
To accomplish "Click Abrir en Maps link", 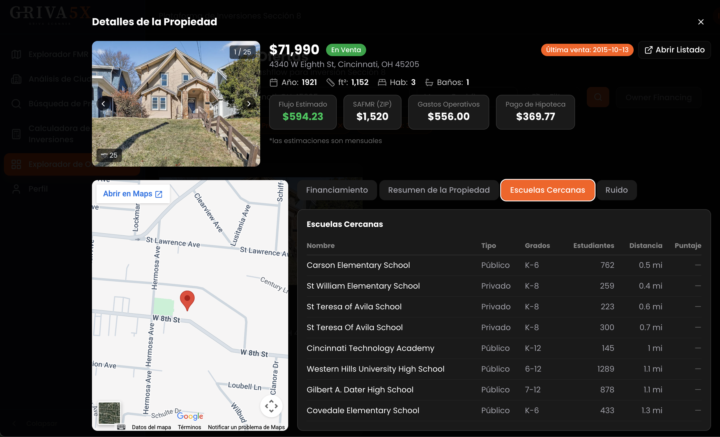I will [x=133, y=194].
